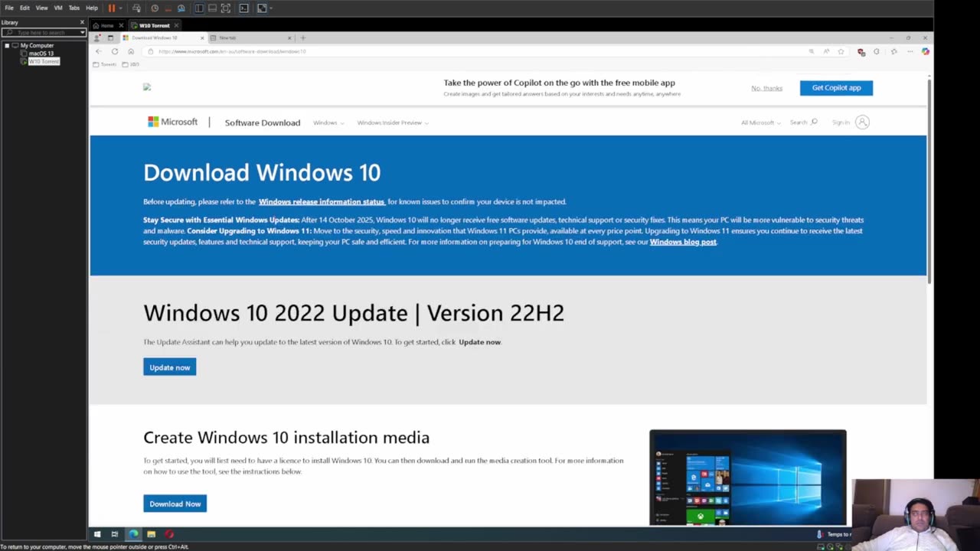This screenshot has width=980, height=551.
Task: Click the Edge browser extensions icon
Action: click(877, 51)
